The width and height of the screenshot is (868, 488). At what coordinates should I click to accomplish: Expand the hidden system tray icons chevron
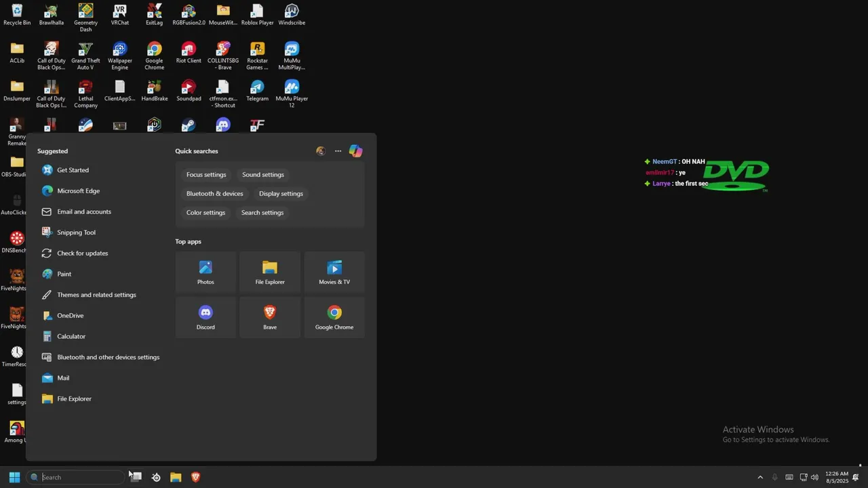pyautogui.click(x=760, y=477)
